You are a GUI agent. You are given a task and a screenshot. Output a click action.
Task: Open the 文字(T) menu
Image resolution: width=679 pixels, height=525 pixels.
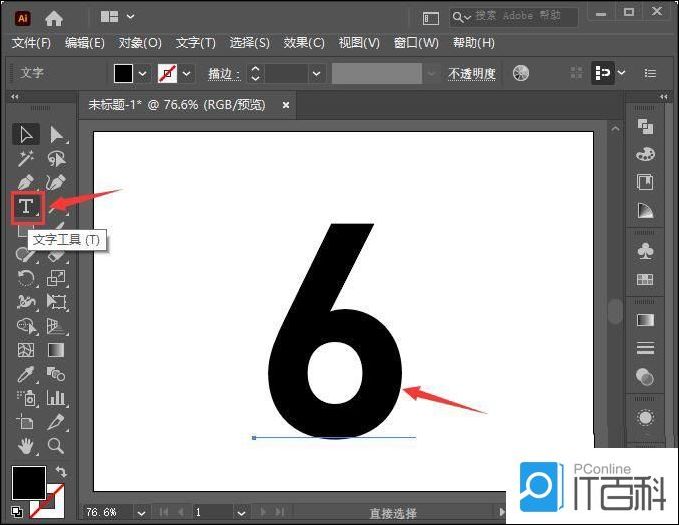click(195, 43)
